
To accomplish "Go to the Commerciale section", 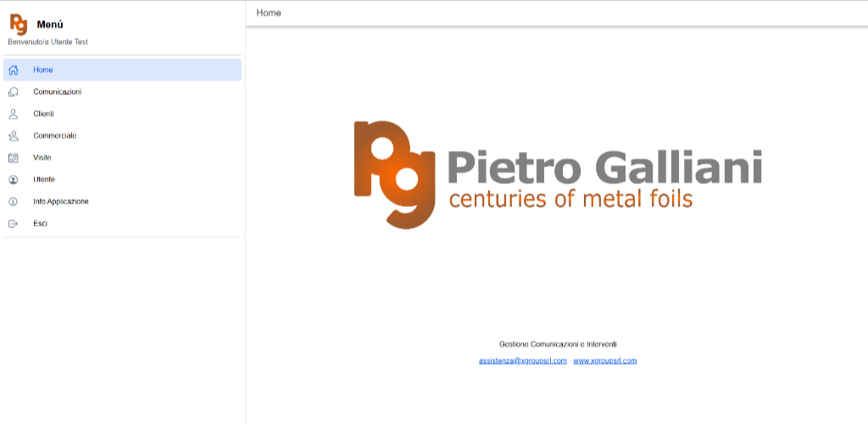I will tap(122, 136).
